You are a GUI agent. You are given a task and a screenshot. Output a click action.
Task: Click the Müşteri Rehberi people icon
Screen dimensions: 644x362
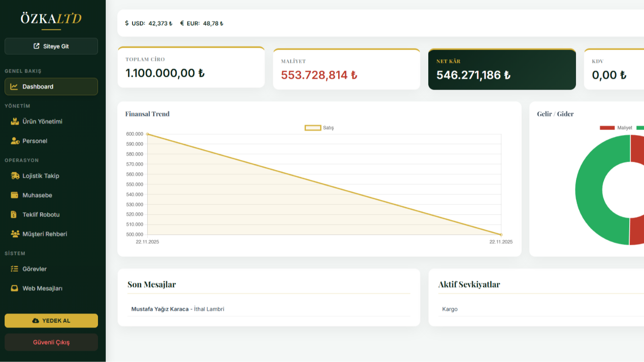15,234
